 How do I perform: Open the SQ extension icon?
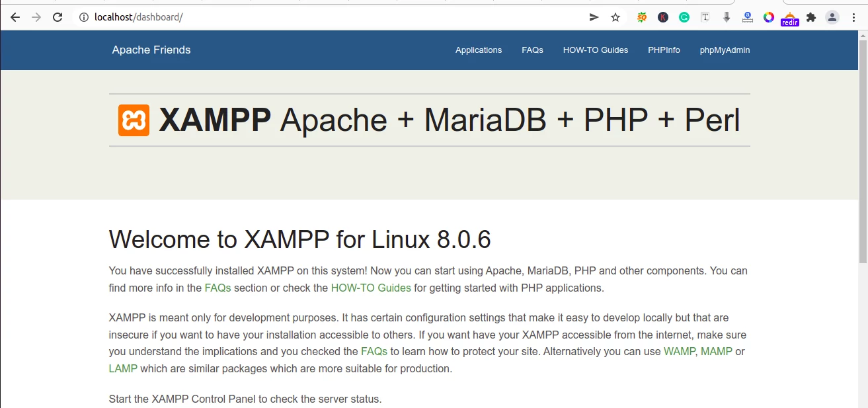(642, 17)
